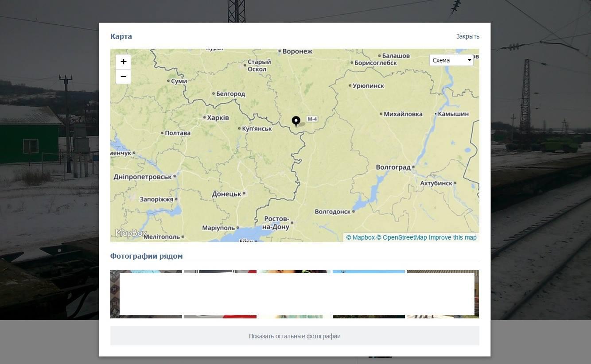This screenshot has width=591, height=364.
Task: Click the Ростов-на-Дону label on map
Action: (x=276, y=223)
